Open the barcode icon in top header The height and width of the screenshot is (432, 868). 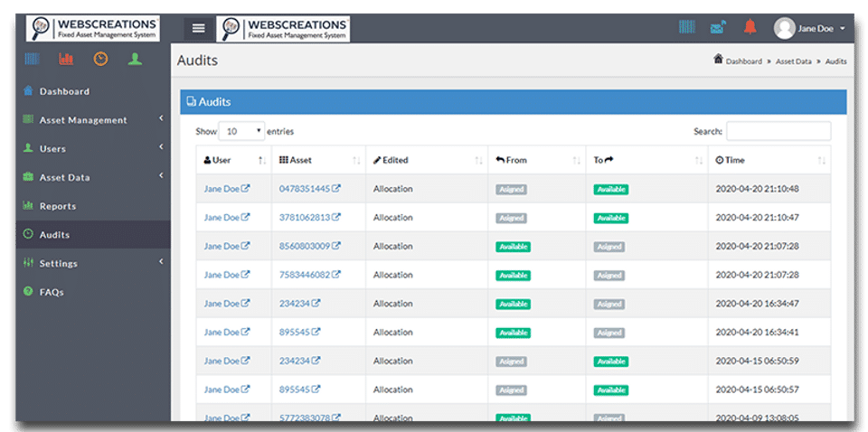[x=687, y=26]
